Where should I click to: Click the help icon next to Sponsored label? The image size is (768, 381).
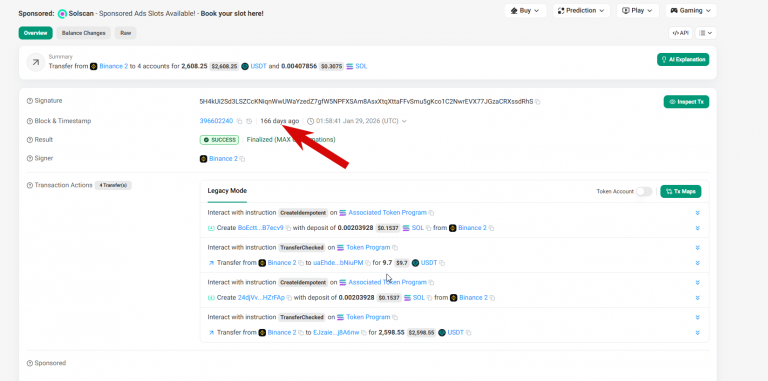(29, 363)
